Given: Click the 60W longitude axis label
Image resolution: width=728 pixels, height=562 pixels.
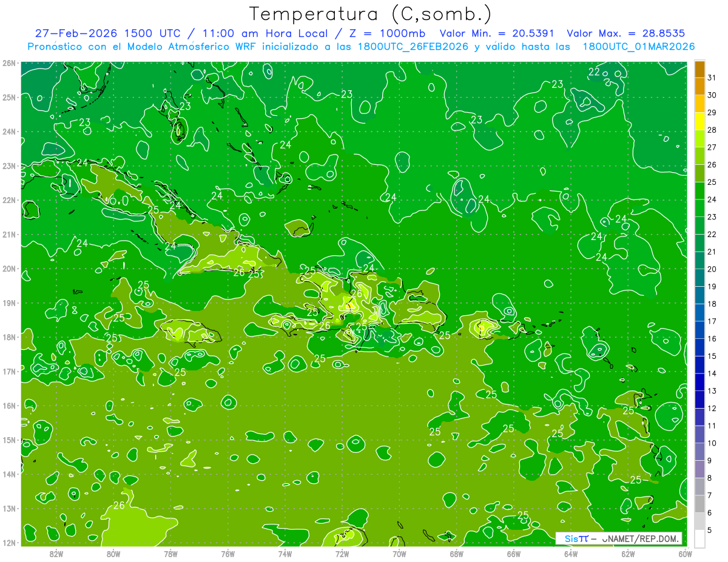Looking at the screenshot, I should coord(685,553).
